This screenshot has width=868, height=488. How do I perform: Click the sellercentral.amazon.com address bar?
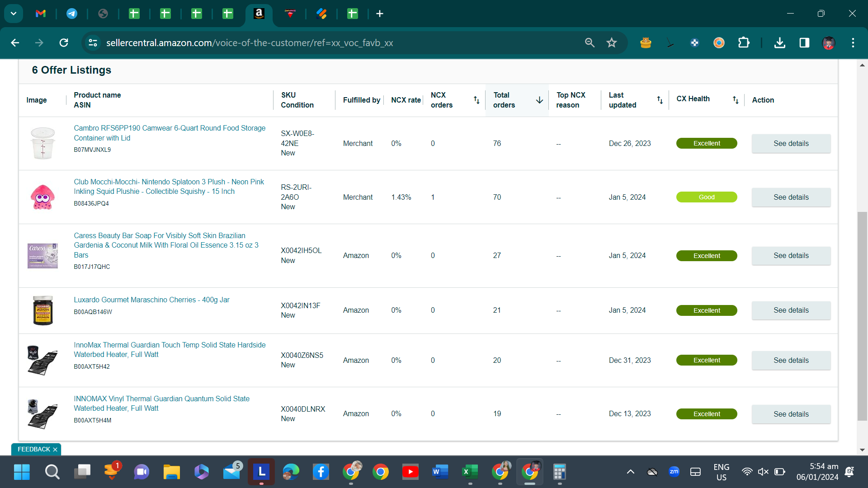tap(250, 42)
